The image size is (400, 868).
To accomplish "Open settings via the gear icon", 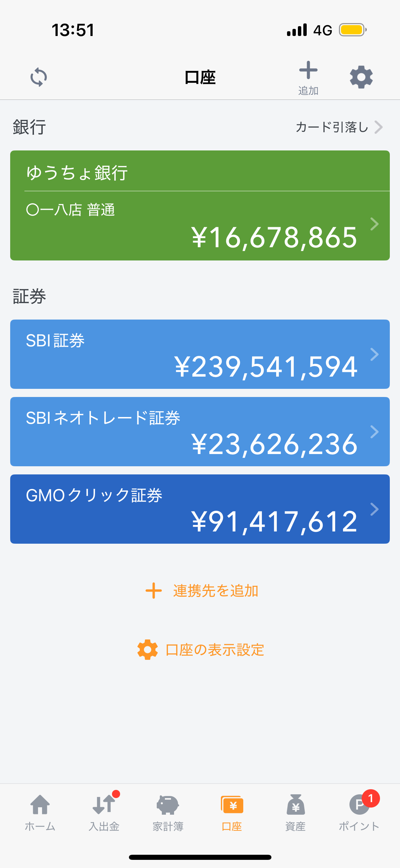I will (x=361, y=77).
